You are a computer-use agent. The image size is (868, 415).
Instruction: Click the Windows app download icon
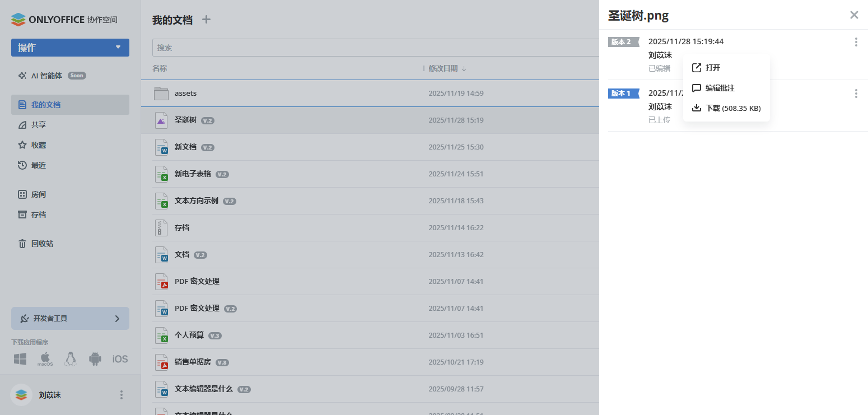point(20,359)
